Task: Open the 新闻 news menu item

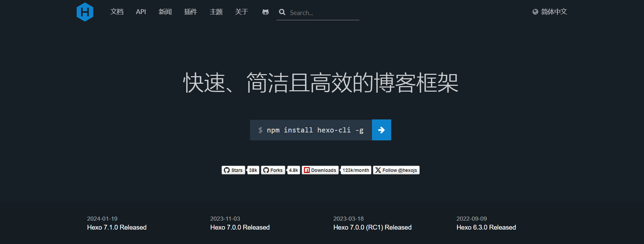Action: [165, 12]
